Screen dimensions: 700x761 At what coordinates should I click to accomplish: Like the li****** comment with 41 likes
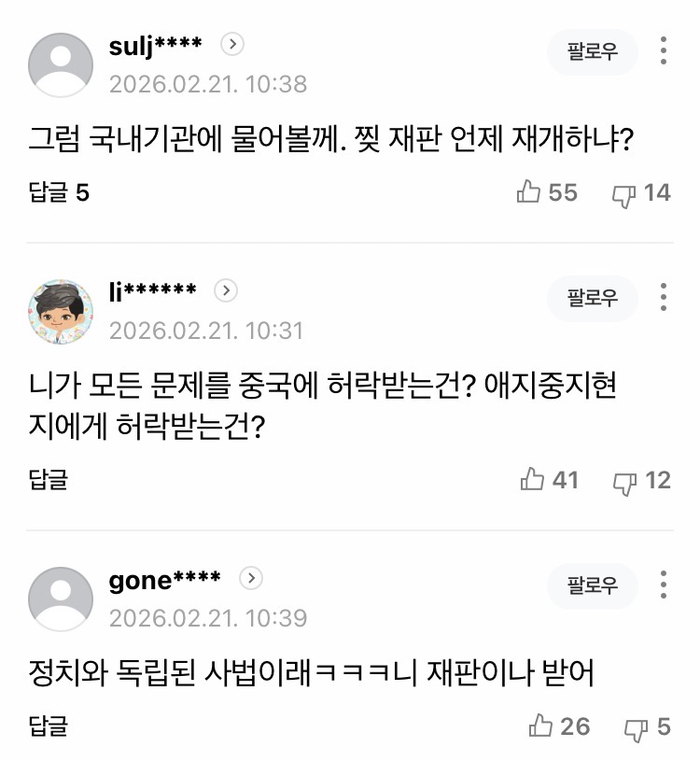pyautogui.click(x=532, y=480)
